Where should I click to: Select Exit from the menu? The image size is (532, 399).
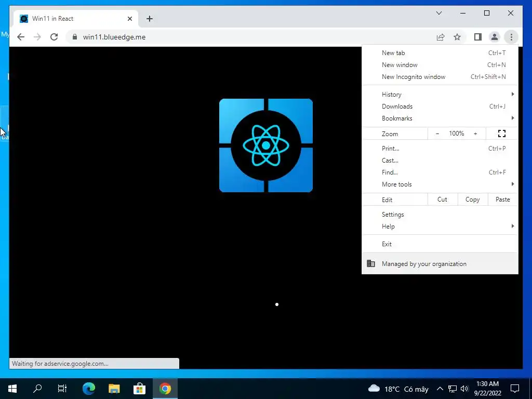[440, 244]
